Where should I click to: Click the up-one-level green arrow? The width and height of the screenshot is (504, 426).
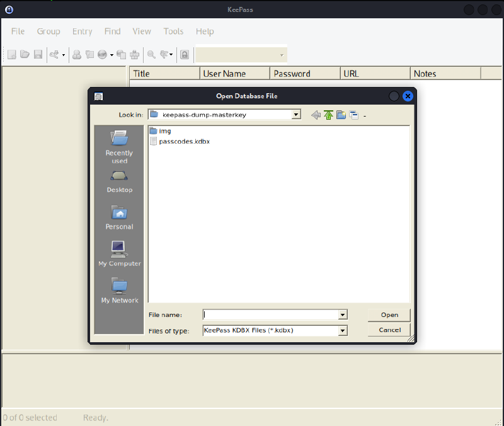pyautogui.click(x=328, y=115)
